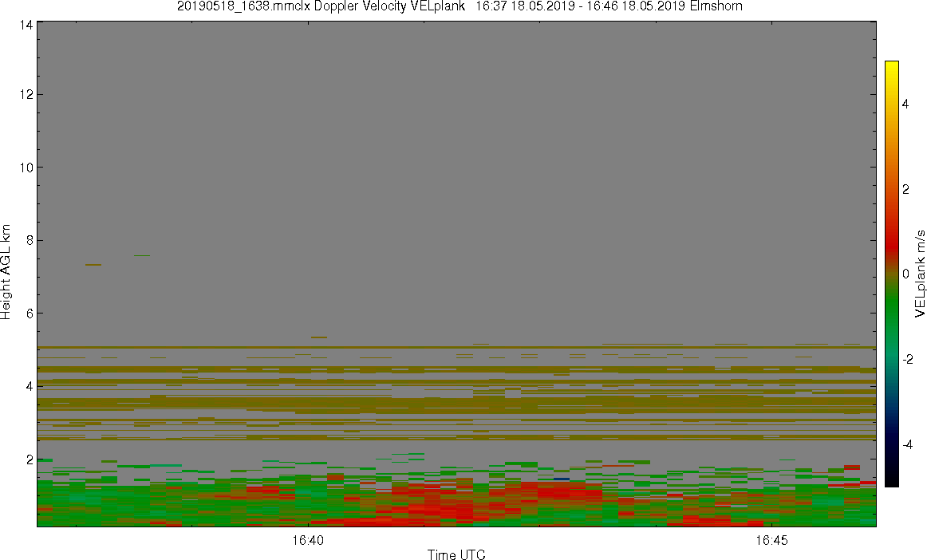Image resolution: width=927 pixels, height=560 pixels.
Task: Click the 'Time UTC' axis label
Action: pyautogui.click(x=456, y=554)
